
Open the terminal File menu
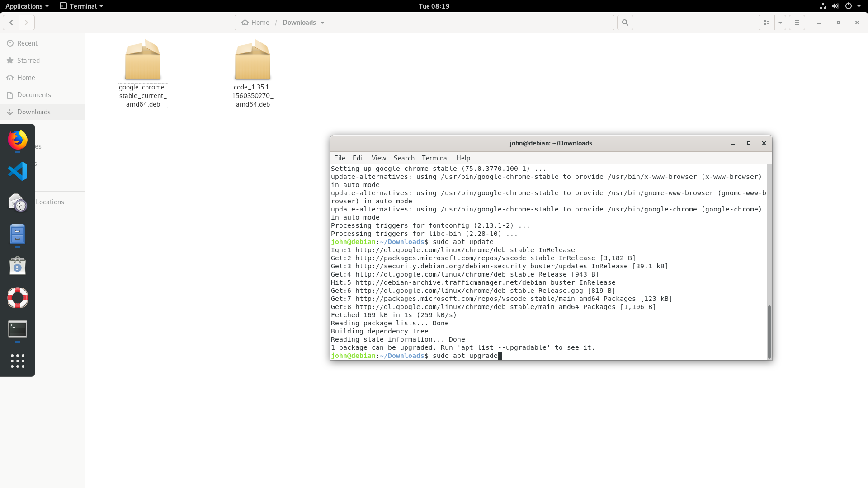340,158
